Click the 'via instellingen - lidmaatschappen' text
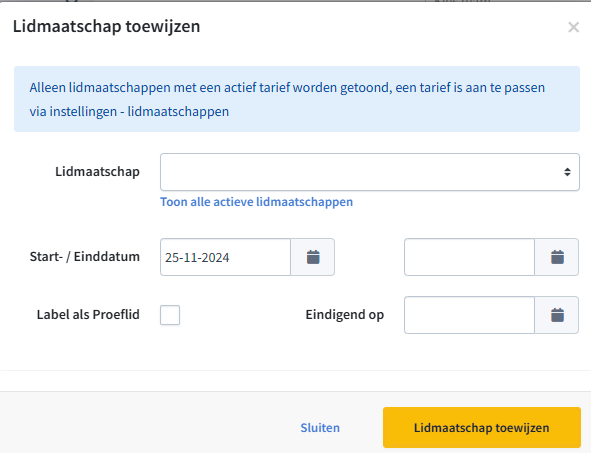591x453 pixels. [x=129, y=112]
